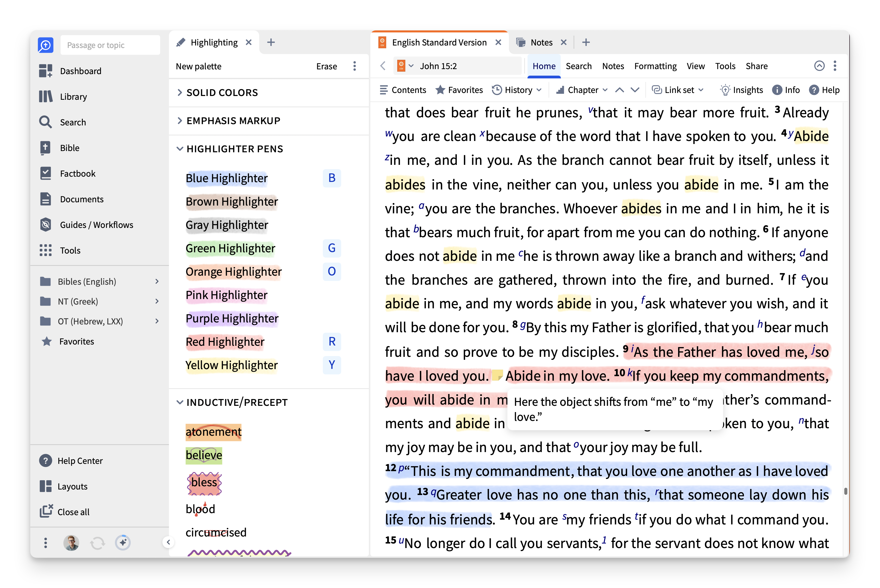Close the English Standard Version tab

pos(498,42)
